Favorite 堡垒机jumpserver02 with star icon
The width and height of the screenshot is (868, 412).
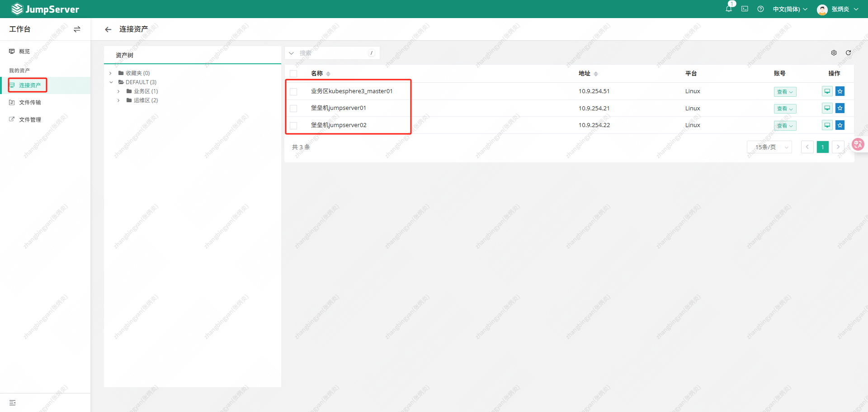[x=840, y=125]
